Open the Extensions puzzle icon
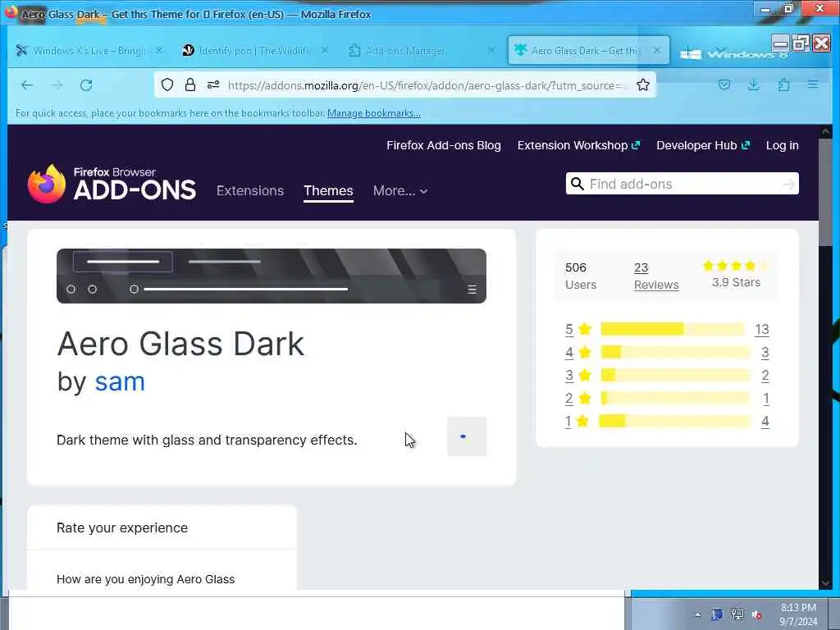Image resolution: width=840 pixels, height=630 pixels. [783, 84]
